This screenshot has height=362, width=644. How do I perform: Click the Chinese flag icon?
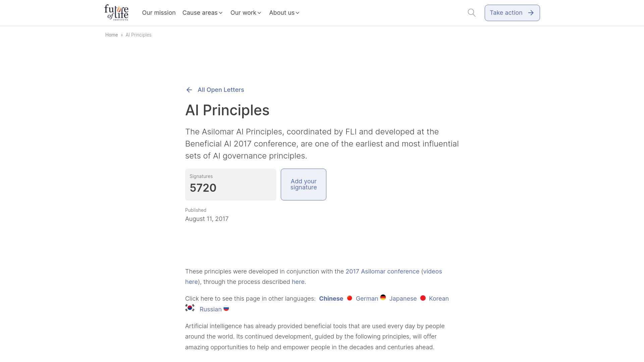[x=350, y=298]
